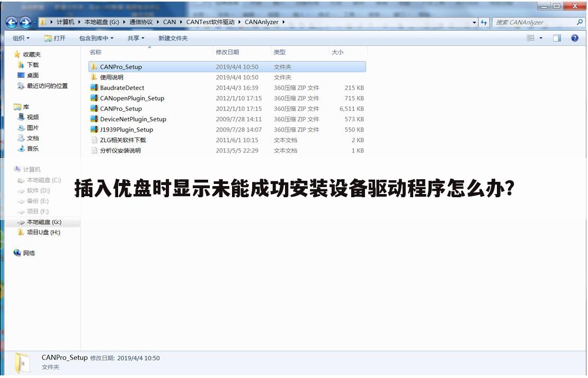This screenshot has height=378, width=588.
Task: Go forward with the Forward arrow button
Action: pos(25,22)
